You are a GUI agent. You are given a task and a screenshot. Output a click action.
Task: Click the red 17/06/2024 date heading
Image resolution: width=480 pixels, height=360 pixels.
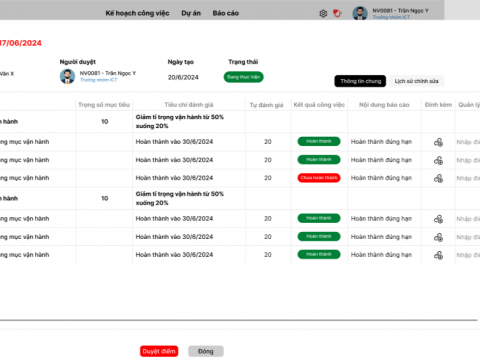(21, 43)
